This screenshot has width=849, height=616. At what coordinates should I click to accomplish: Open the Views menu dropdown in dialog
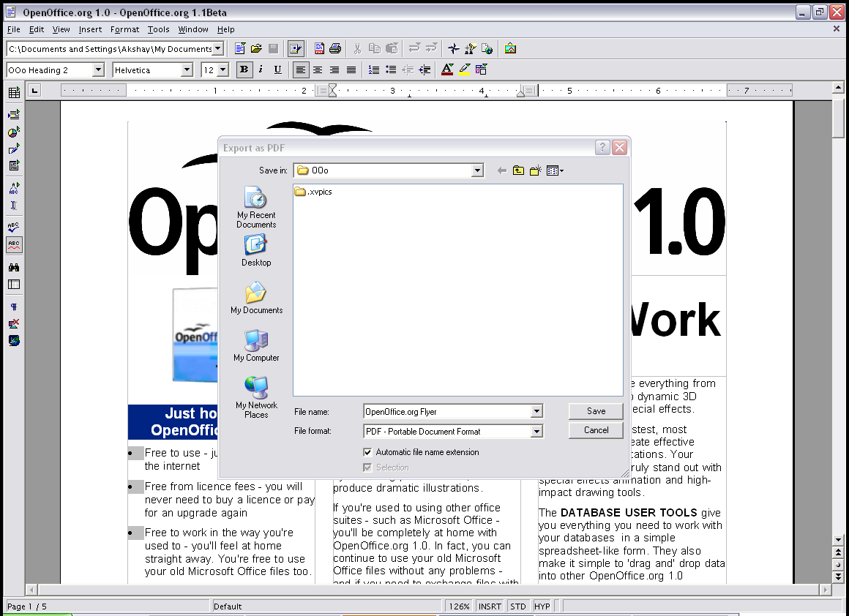[x=555, y=170]
